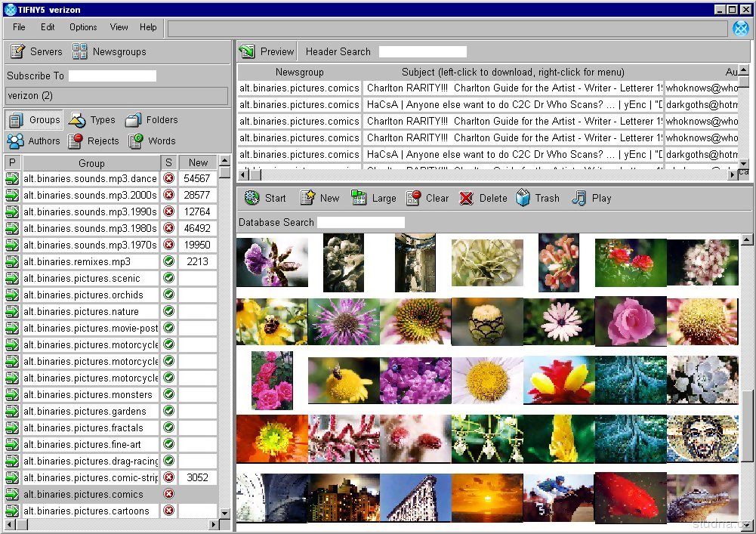Click the Servers icon
Screen dimensions: 756x534
18,52
